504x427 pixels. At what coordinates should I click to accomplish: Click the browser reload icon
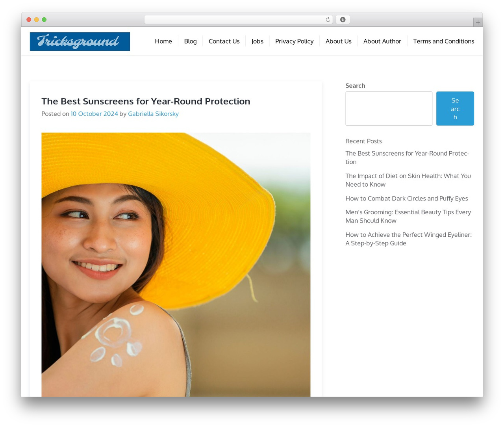(x=328, y=20)
